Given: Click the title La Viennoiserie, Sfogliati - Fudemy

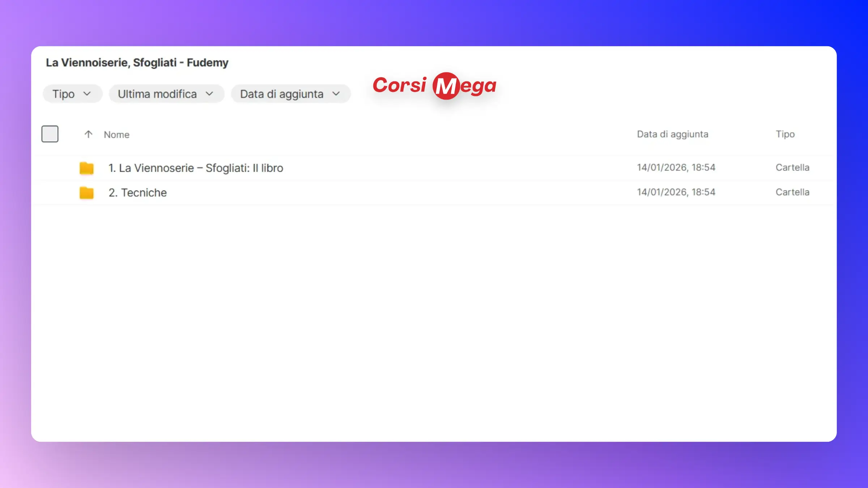Looking at the screenshot, I should (x=137, y=63).
